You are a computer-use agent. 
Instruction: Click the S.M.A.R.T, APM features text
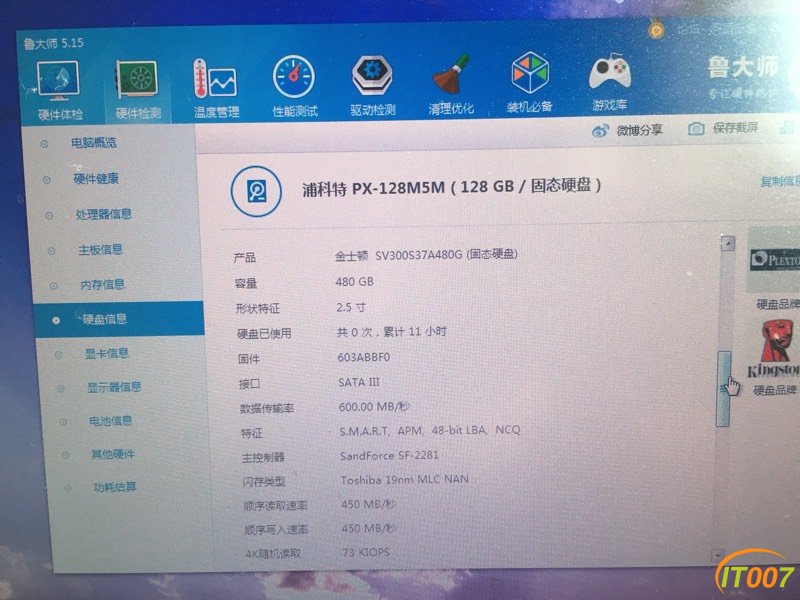[x=430, y=431]
